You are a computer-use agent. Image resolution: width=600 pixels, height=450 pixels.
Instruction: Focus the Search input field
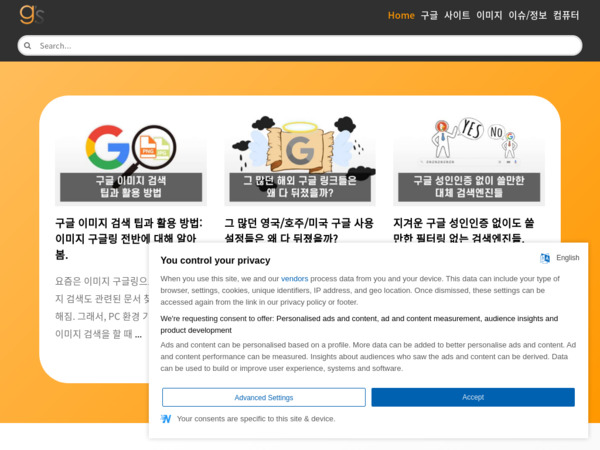click(300, 46)
